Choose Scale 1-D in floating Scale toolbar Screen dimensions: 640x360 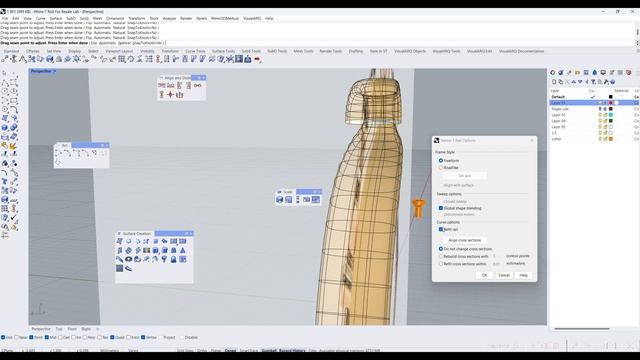point(298,200)
